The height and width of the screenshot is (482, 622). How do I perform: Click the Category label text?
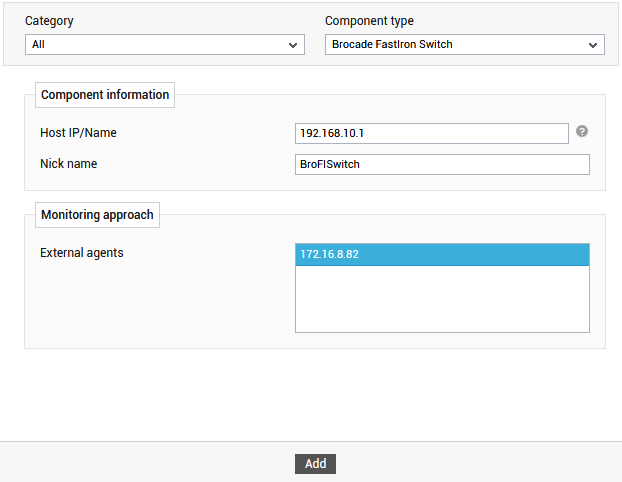(49, 21)
